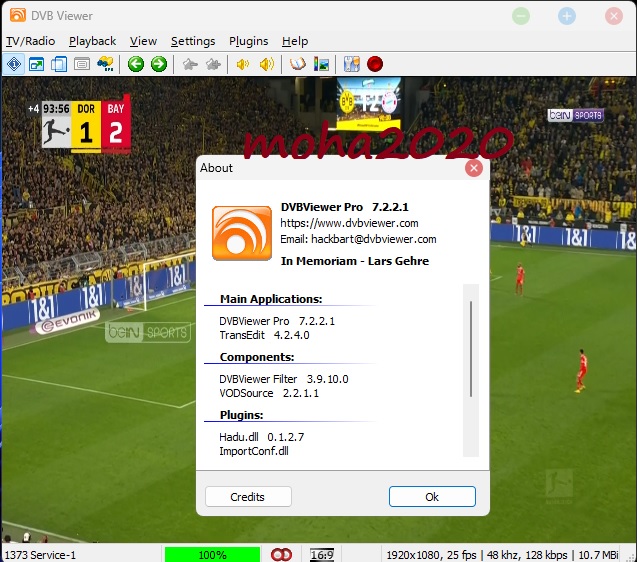The image size is (637, 562).
Task: Click the blue diamond info icon in toolbar
Action: pos(14,64)
